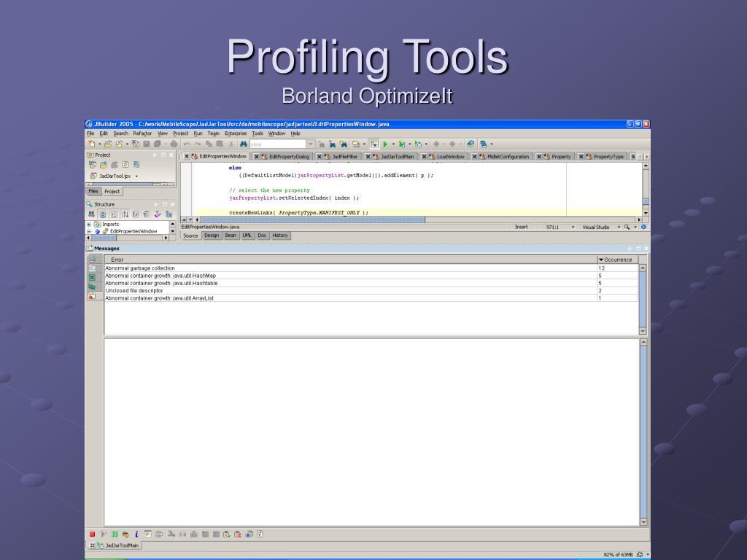Click the Open file toolbar icon

coord(108,144)
